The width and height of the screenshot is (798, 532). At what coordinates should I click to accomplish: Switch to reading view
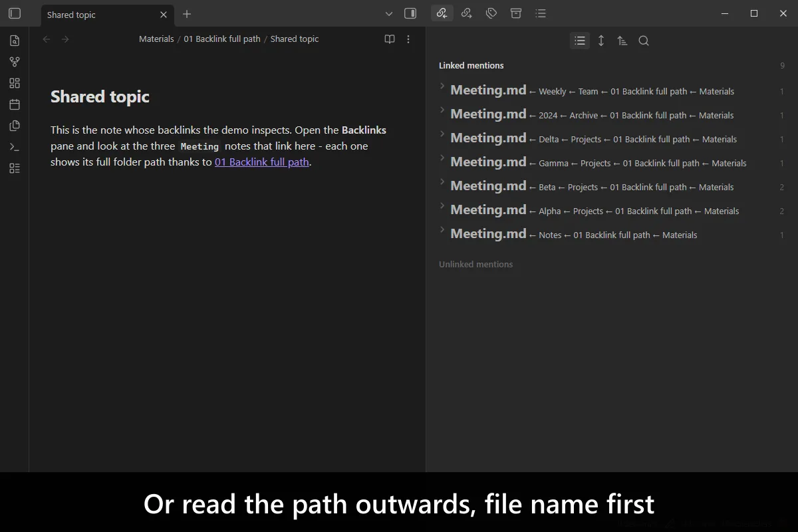click(390, 39)
